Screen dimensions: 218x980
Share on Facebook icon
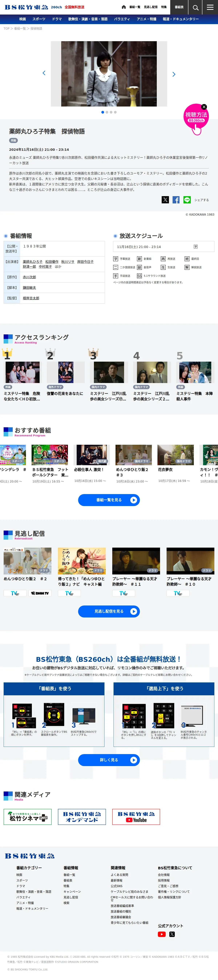point(176,200)
